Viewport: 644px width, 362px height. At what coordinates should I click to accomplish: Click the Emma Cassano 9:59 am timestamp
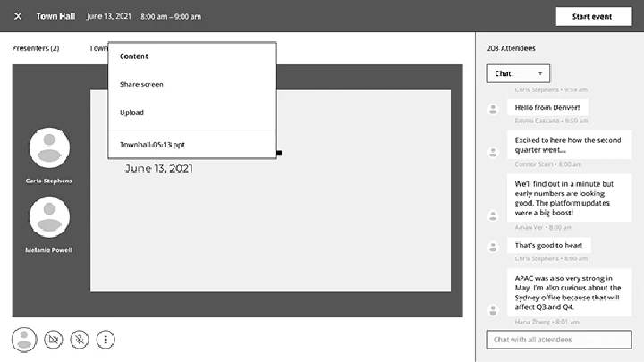[x=551, y=121]
